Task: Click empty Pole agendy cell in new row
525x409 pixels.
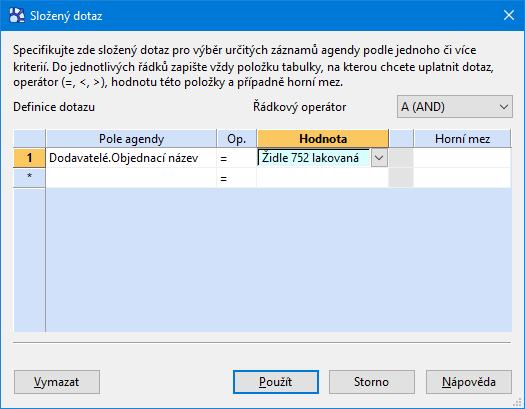Action: point(131,177)
